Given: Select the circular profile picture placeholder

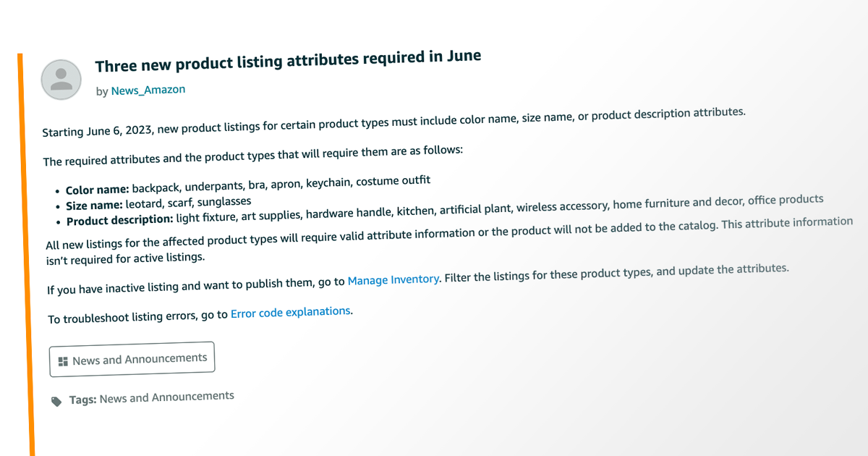Looking at the screenshot, I should point(61,79).
